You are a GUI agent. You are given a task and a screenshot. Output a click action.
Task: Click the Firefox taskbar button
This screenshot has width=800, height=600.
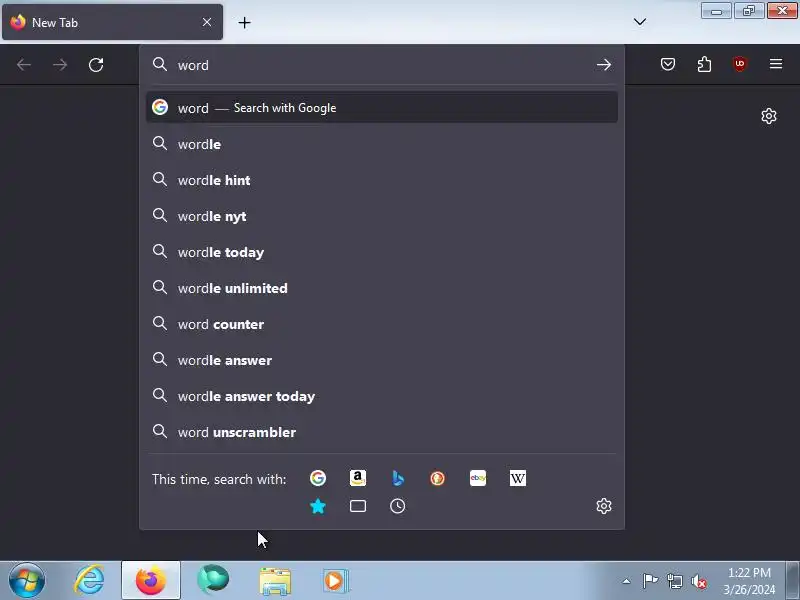(x=151, y=581)
